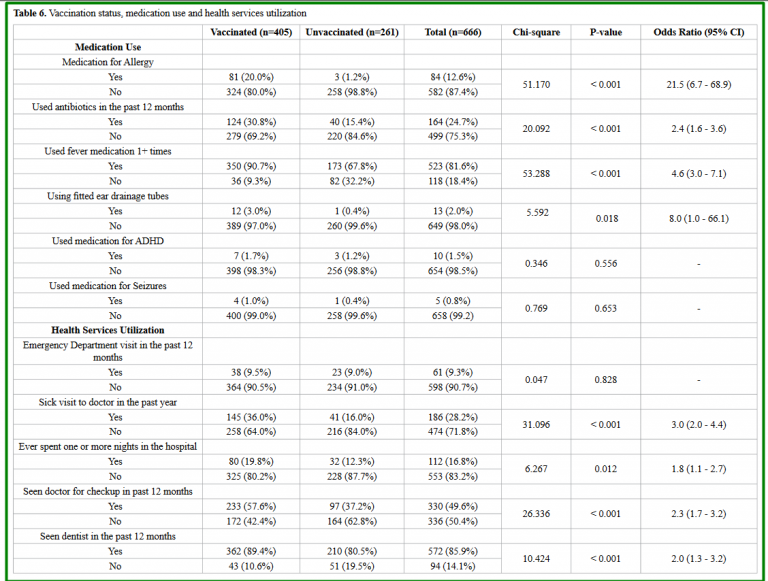Click the chi-square value 53.288
The height and width of the screenshot is (581, 768).
coord(536,173)
